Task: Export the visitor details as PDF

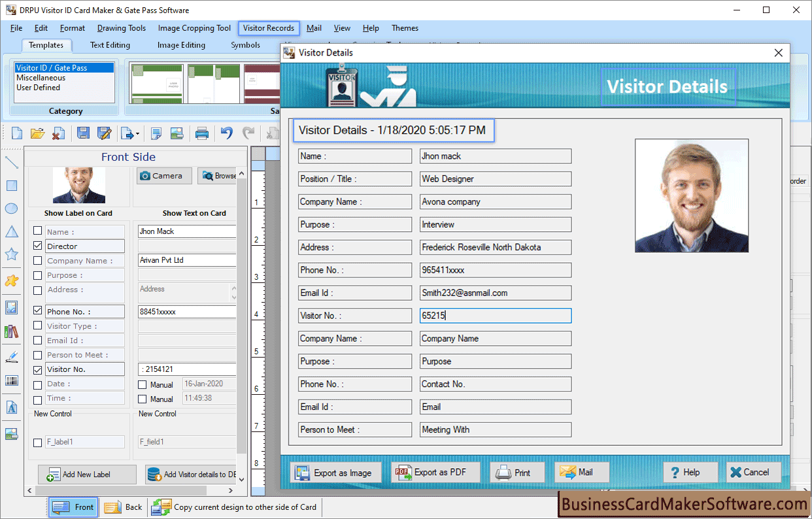Action: [435, 471]
